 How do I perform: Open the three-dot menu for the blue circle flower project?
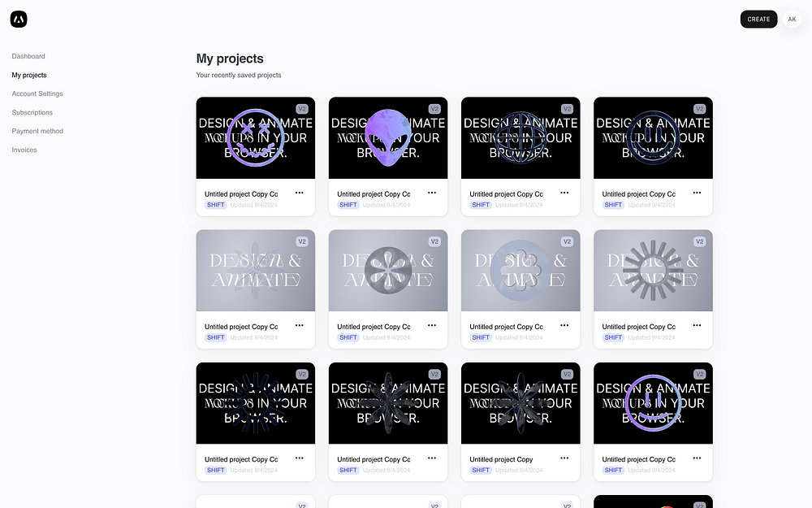(x=564, y=326)
